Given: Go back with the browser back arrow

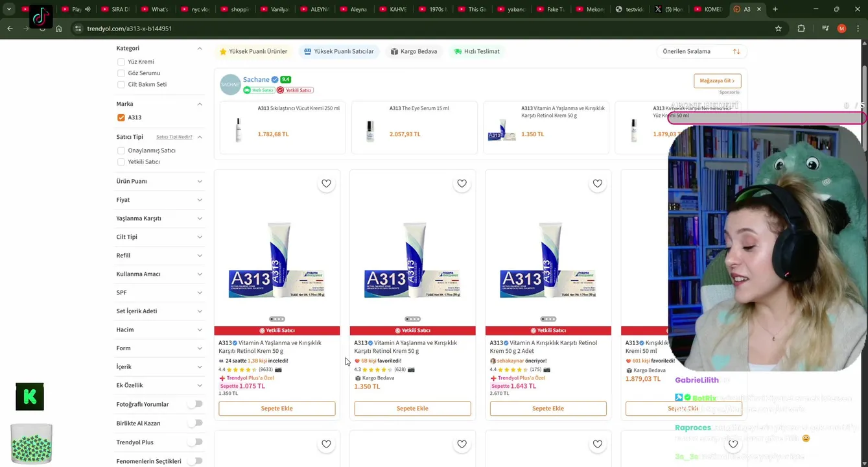Looking at the screenshot, I should tap(10, 29).
